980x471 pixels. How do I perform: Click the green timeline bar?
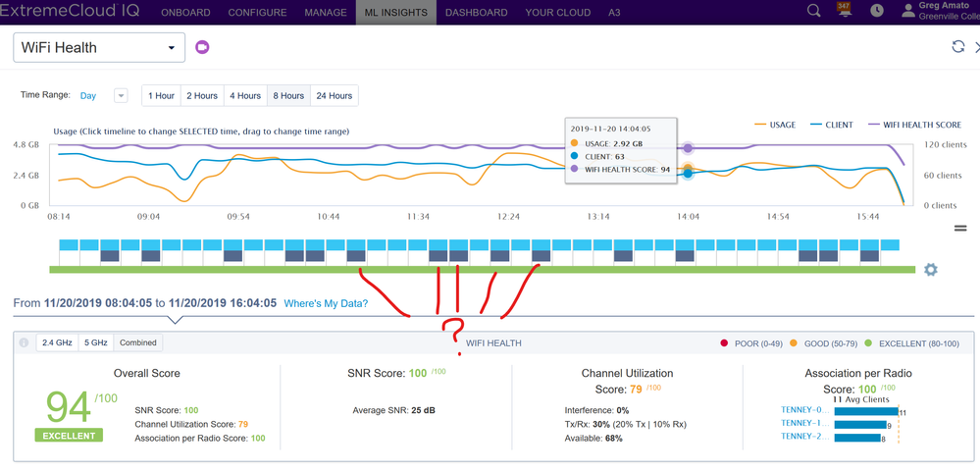click(483, 270)
